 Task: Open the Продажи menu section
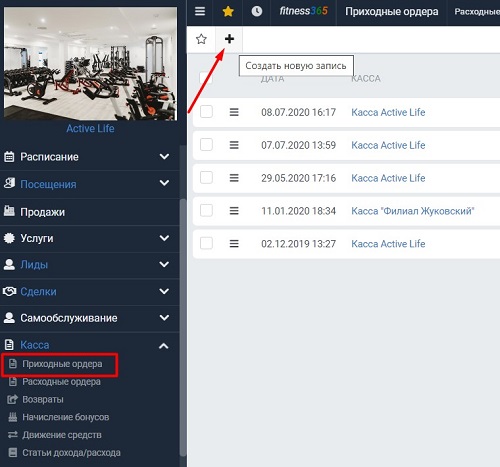(43, 212)
